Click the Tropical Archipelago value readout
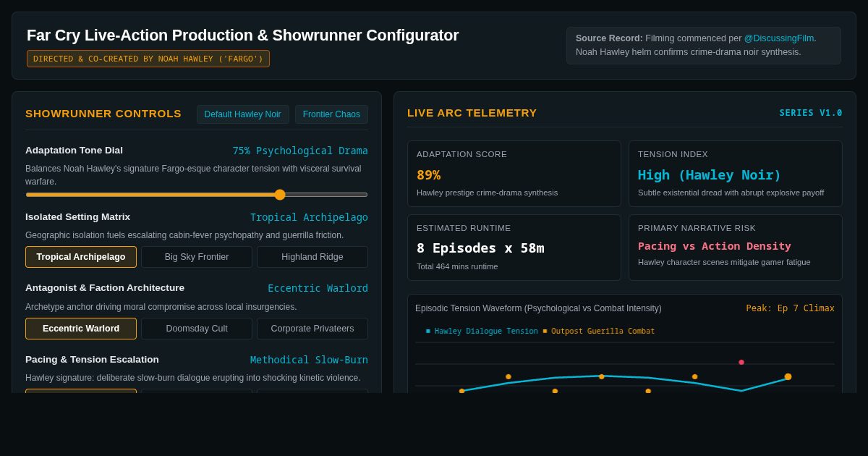Screen dimensions: 868x456 [309, 217]
